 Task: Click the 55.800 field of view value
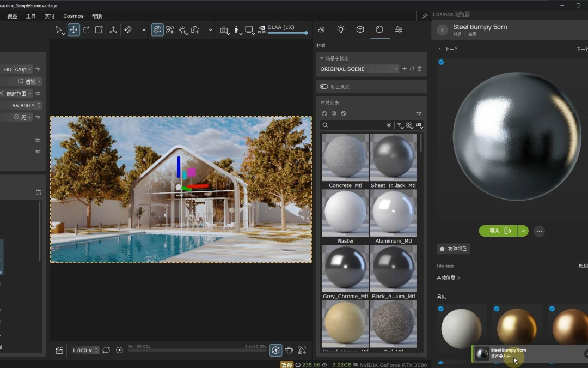click(23, 106)
